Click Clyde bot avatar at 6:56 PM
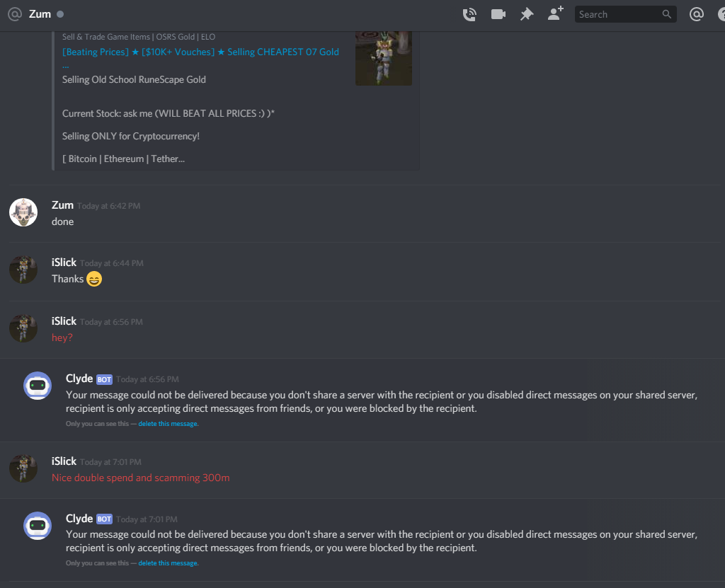Screen dimensions: 725x588 point(38,386)
